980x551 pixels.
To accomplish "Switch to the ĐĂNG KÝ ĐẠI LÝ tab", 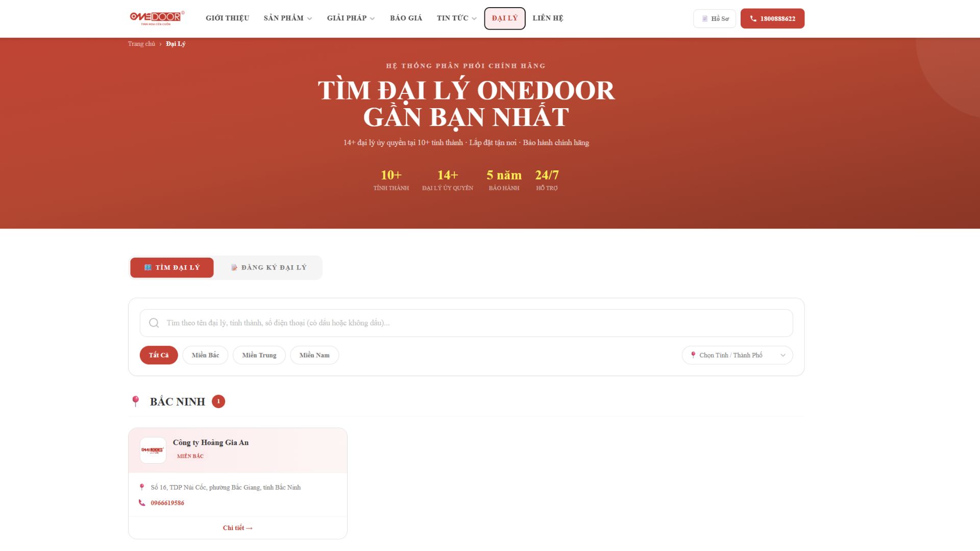I will click(268, 267).
